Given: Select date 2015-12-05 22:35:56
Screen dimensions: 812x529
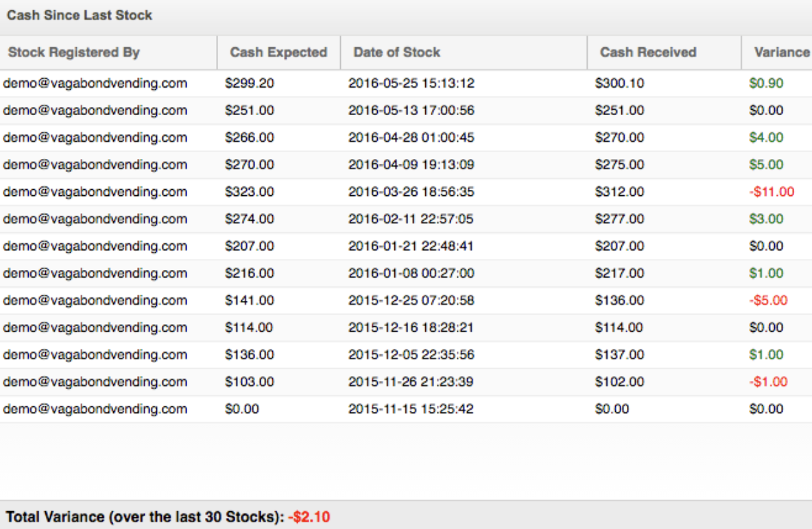Looking at the screenshot, I should 411,354.
